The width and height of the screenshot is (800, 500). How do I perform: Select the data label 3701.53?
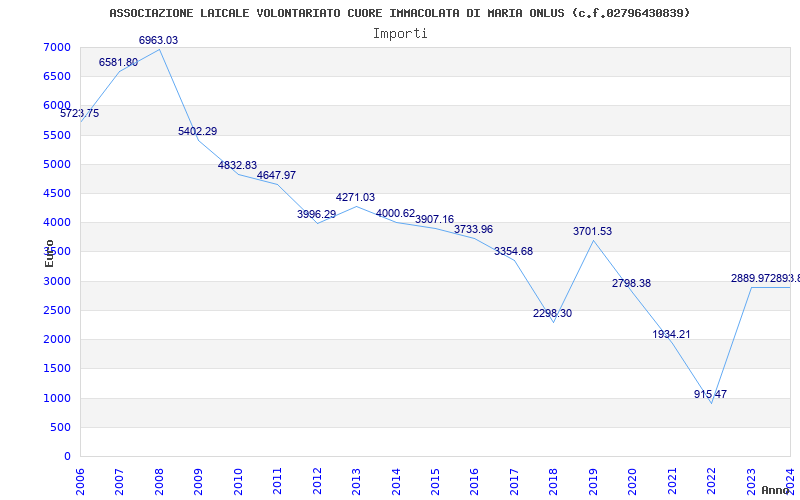tap(592, 232)
